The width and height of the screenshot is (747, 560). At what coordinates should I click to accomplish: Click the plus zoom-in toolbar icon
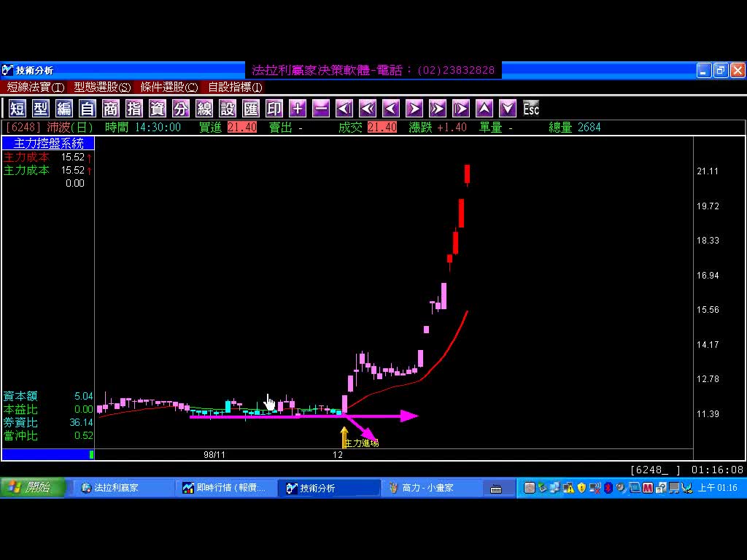[298, 109]
